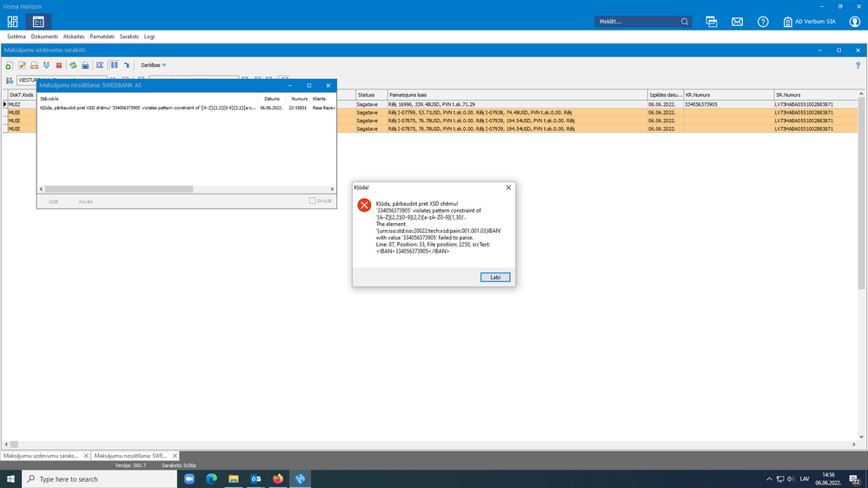
Task: Close the Maksājumu nosūtīšana tab
Action: tap(175, 456)
